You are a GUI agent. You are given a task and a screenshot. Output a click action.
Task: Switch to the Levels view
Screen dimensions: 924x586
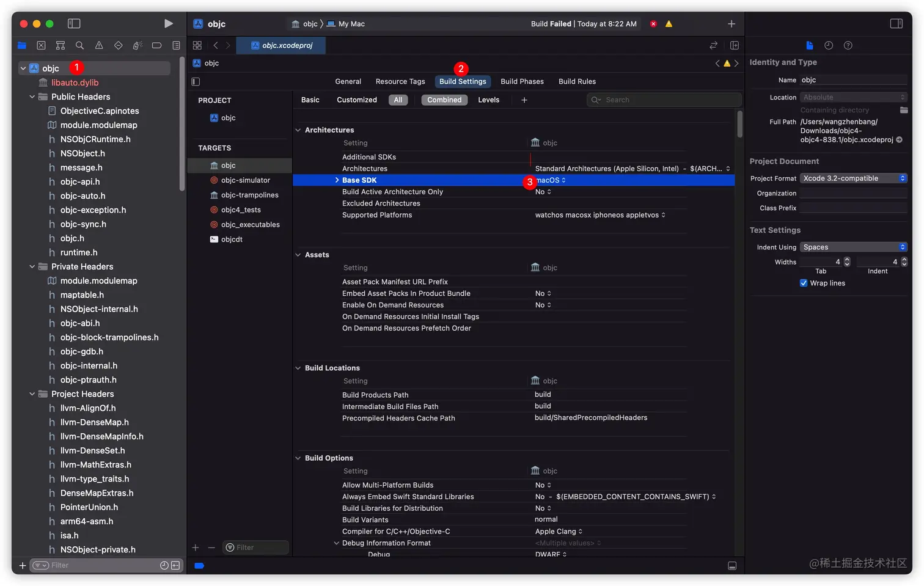pos(488,100)
